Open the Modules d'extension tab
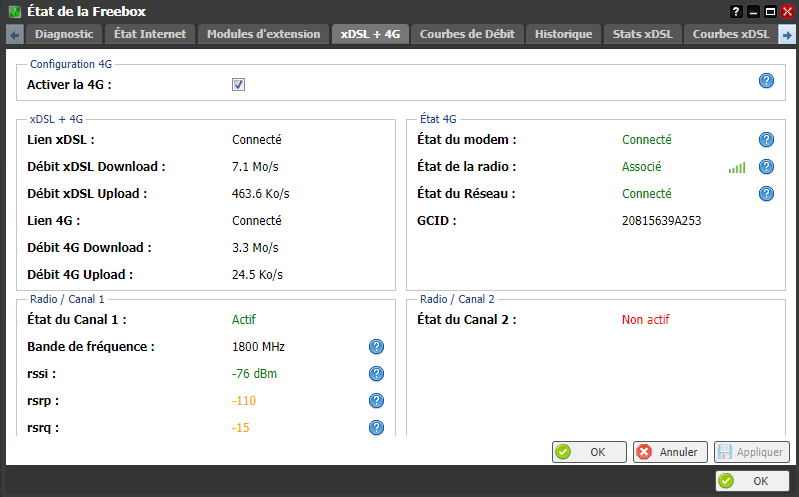 [x=263, y=34]
